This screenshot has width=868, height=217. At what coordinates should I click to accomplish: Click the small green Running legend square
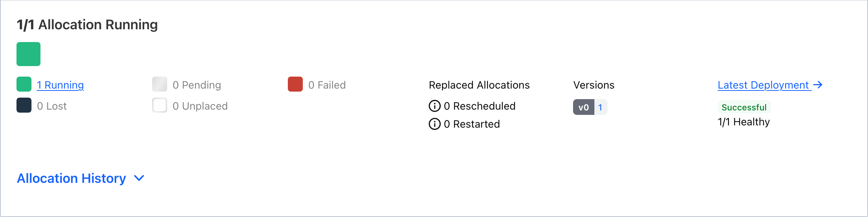[x=24, y=84]
